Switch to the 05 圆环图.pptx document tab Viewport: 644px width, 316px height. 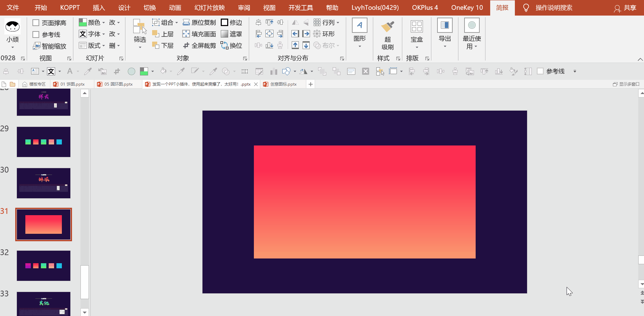(118, 84)
